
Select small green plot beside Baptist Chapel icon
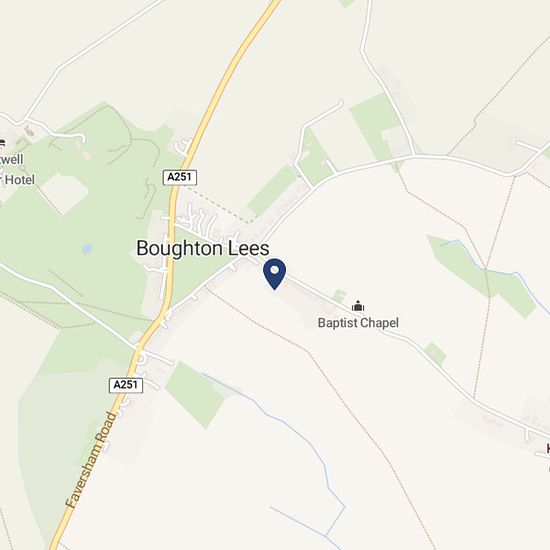coord(339,296)
